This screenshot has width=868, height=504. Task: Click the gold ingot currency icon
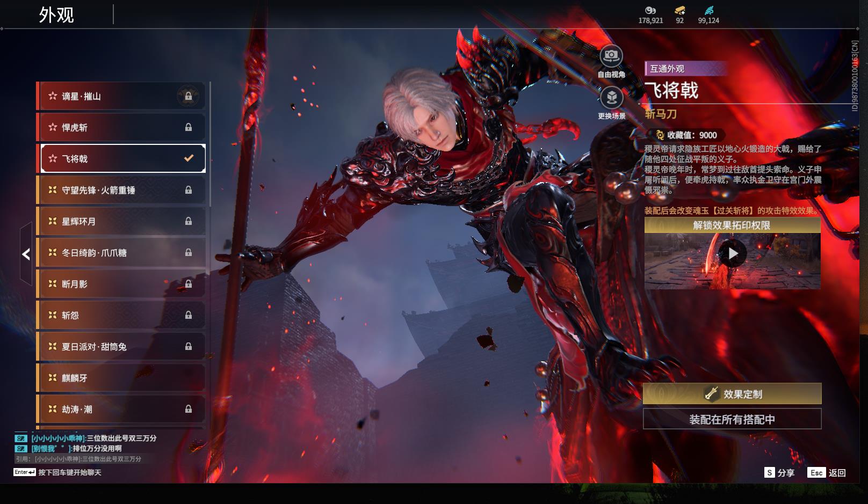[679, 10]
